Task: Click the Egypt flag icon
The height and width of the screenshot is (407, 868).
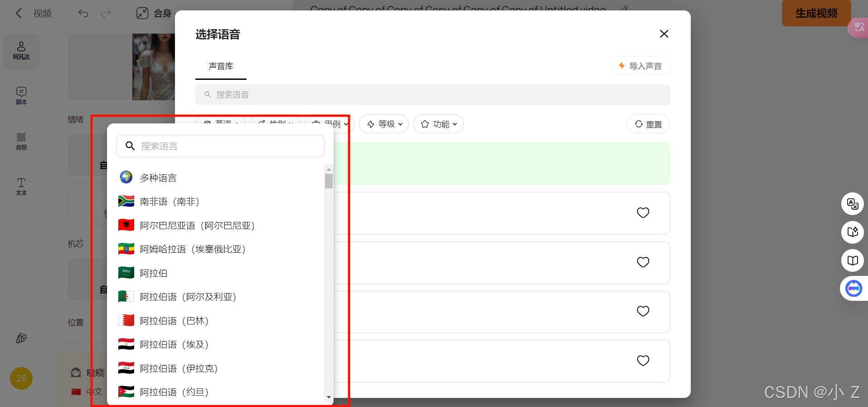Action: pyautogui.click(x=126, y=344)
